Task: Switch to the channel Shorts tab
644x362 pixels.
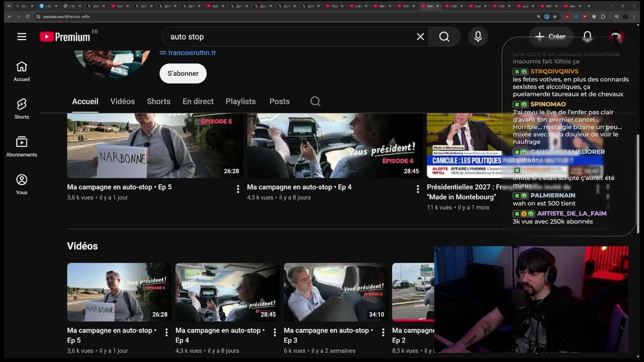Action: 158,101
